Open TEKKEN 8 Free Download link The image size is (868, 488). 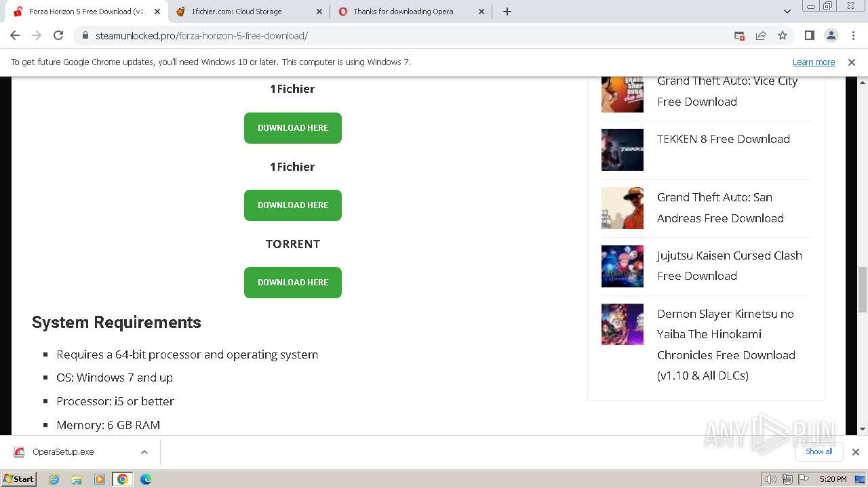pos(723,139)
